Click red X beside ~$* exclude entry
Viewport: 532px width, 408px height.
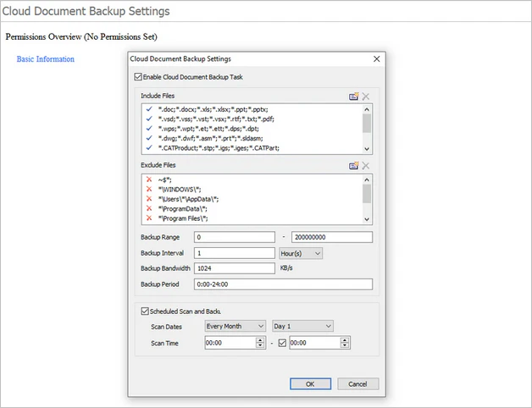point(149,179)
